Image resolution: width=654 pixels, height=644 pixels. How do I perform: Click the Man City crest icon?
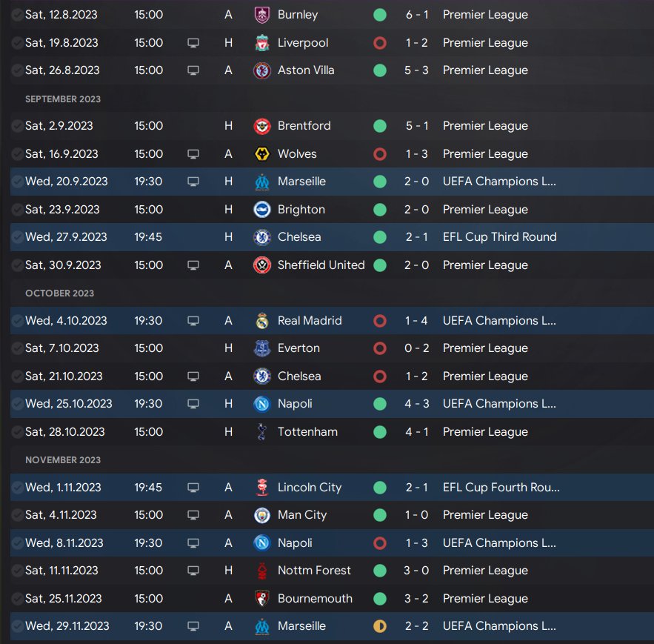point(262,515)
